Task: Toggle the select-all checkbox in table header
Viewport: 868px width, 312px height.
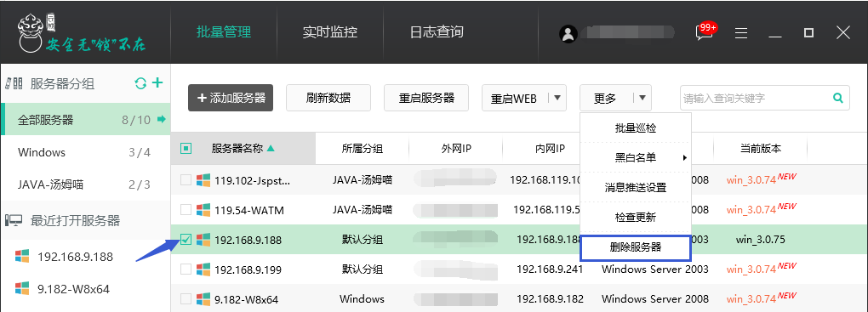Action: 186,148
